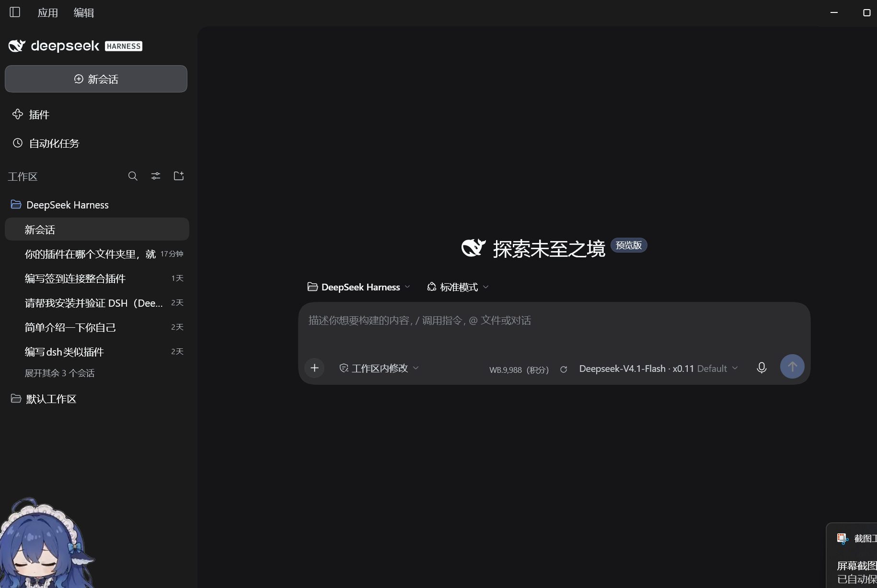Open conversation 编写签到连接整合插件
Screen dimensions: 877x588
[97, 278]
